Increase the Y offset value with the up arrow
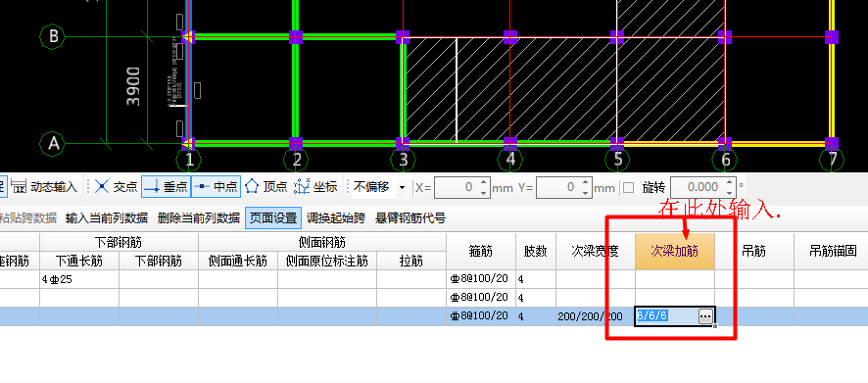The width and height of the screenshot is (868, 383). tap(586, 182)
